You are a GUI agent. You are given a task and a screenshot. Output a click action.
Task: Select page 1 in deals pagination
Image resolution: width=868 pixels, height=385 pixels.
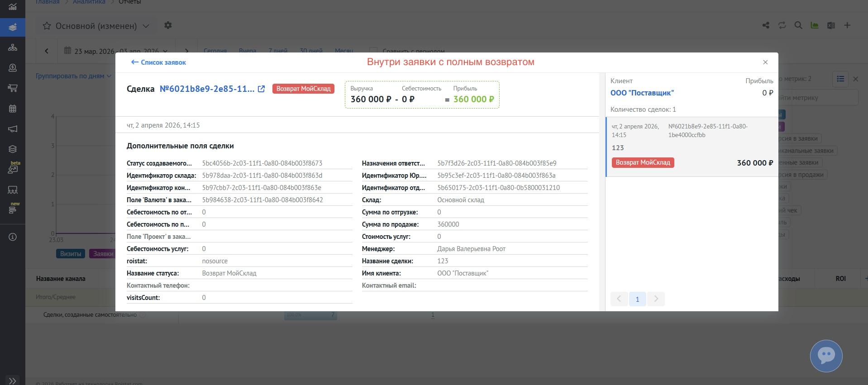[637, 299]
